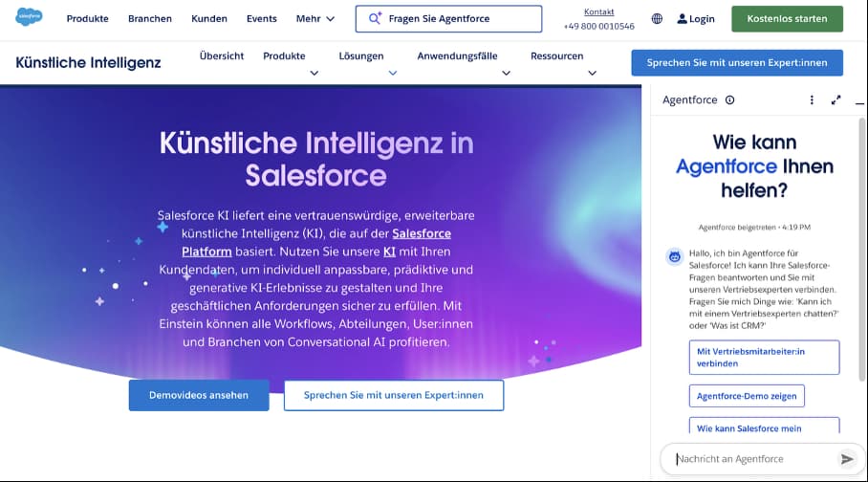Choose Wie kann Salesforce mein suggestion
This screenshot has width=868, height=482.
[764, 426]
